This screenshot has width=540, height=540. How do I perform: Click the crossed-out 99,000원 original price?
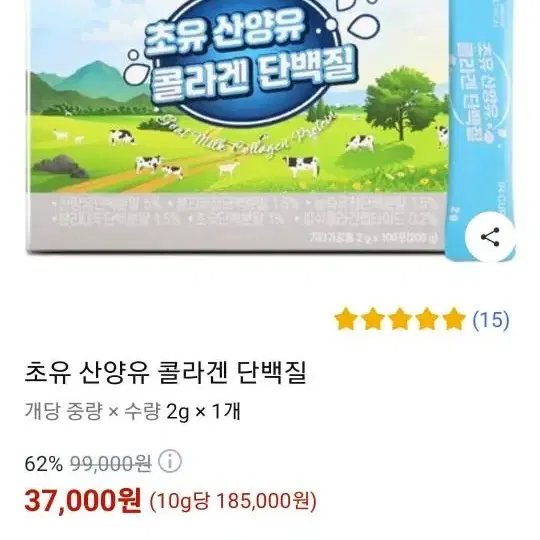click(x=111, y=464)
